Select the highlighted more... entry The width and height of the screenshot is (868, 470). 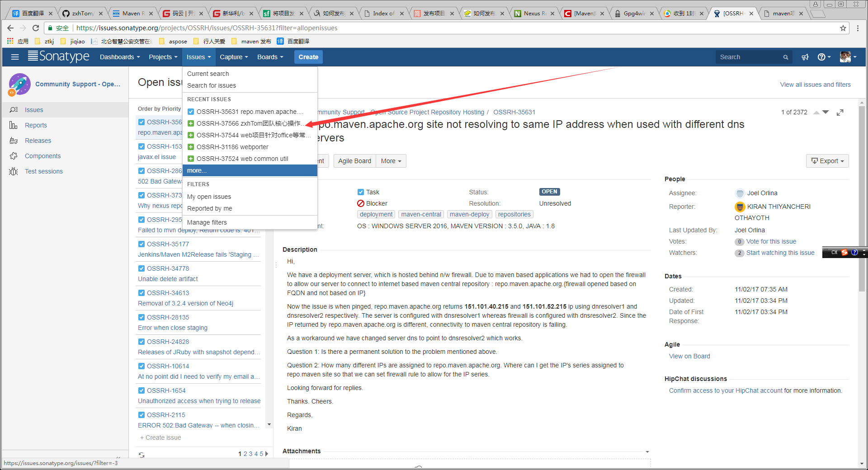(250, 170)
